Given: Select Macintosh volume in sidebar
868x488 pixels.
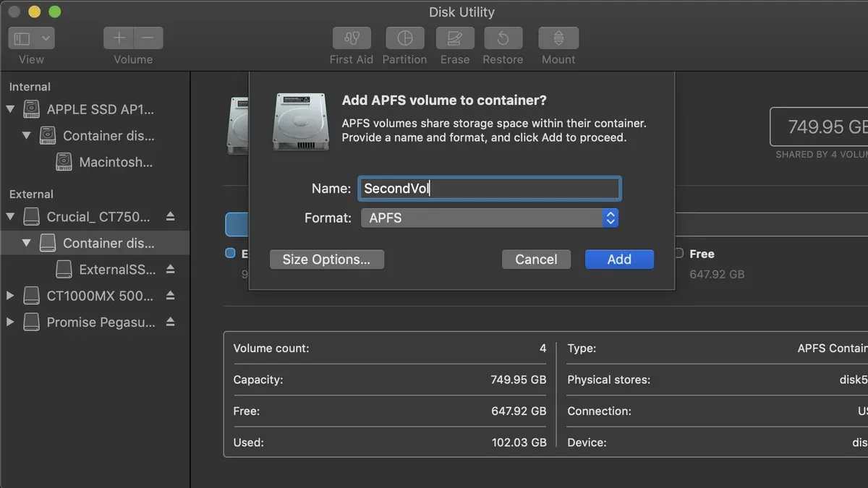Looking at the screenshot, I should [x=116, y=162].
